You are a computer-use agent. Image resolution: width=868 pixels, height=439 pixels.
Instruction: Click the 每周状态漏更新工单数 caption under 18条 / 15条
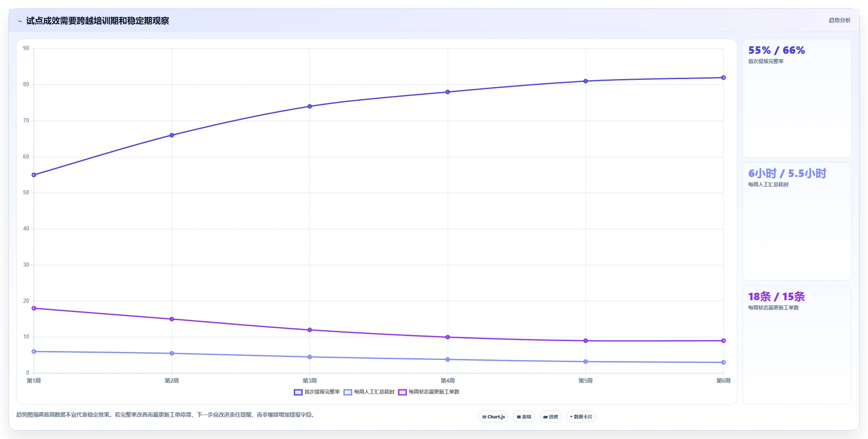pyautogui.click(x=773, y=308)
